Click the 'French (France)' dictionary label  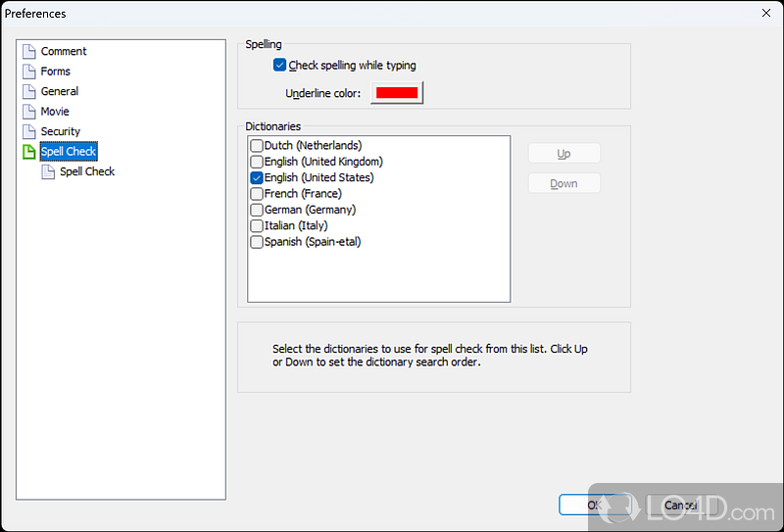pyautogui.click(x=303, y=194)
